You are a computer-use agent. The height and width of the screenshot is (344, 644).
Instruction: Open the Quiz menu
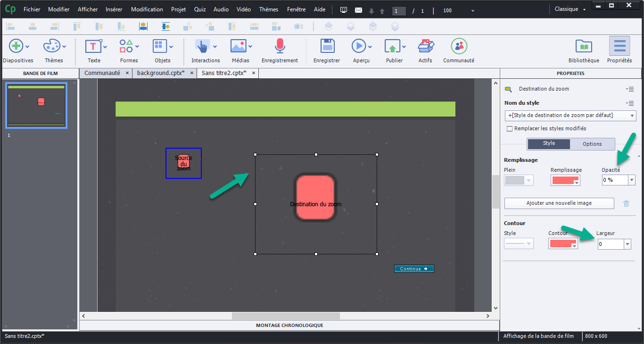click(200, 9)
